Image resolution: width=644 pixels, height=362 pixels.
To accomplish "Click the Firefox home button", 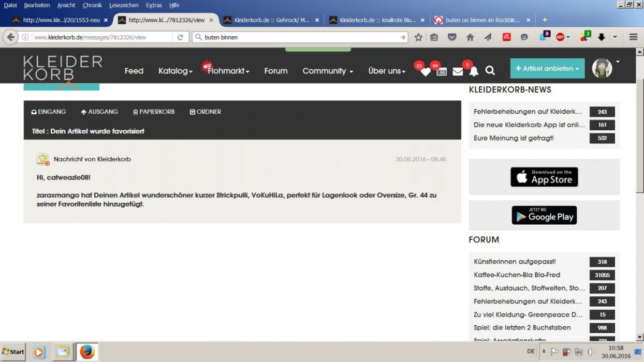I will pyautogui.click(x=470, y=37).
